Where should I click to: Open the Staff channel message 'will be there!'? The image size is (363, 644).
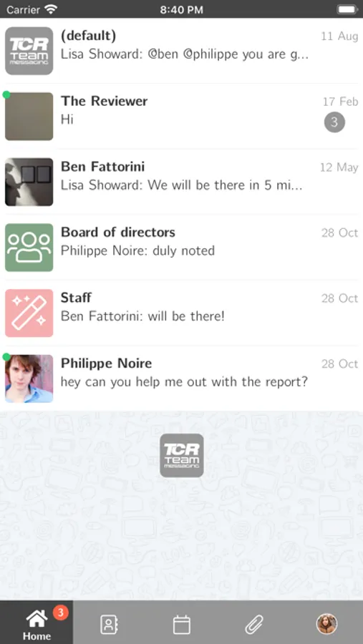pyautogui.click(x=181, y=313)
